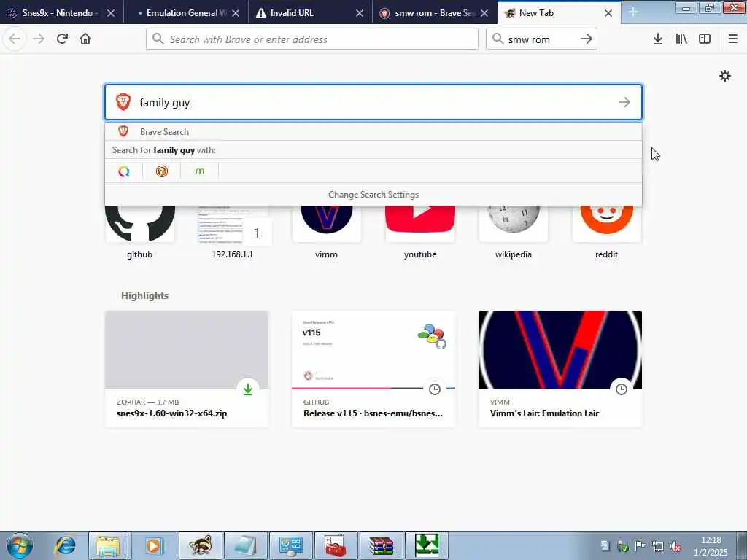Open the Downloads toolbar icon
Screen dimensions: 747x560
[658, 39]
